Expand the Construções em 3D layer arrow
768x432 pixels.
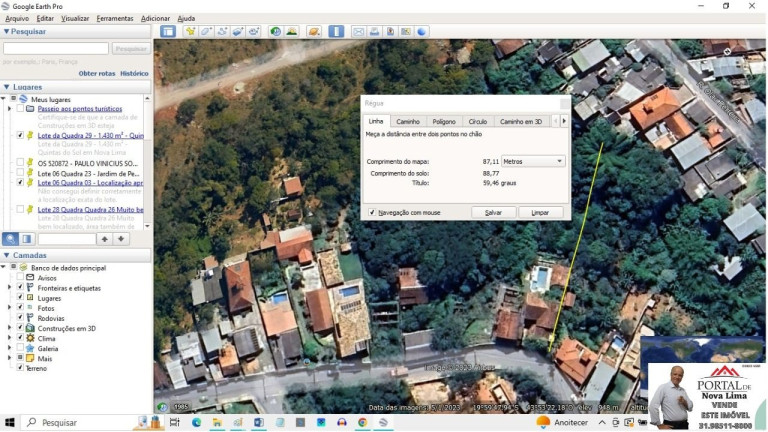point(9,328)
